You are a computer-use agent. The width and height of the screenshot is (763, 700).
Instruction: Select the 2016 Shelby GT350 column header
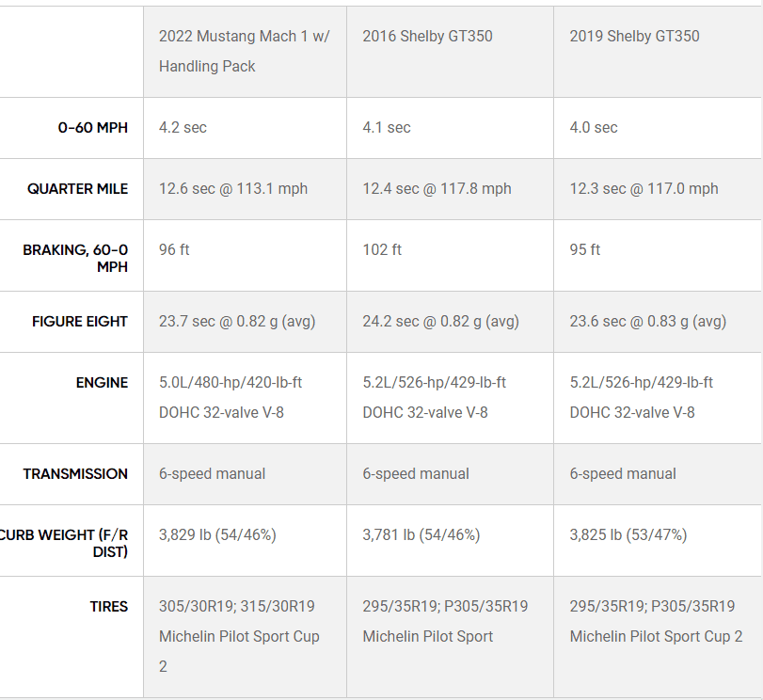pyautogui.click(x=427, y=36)
